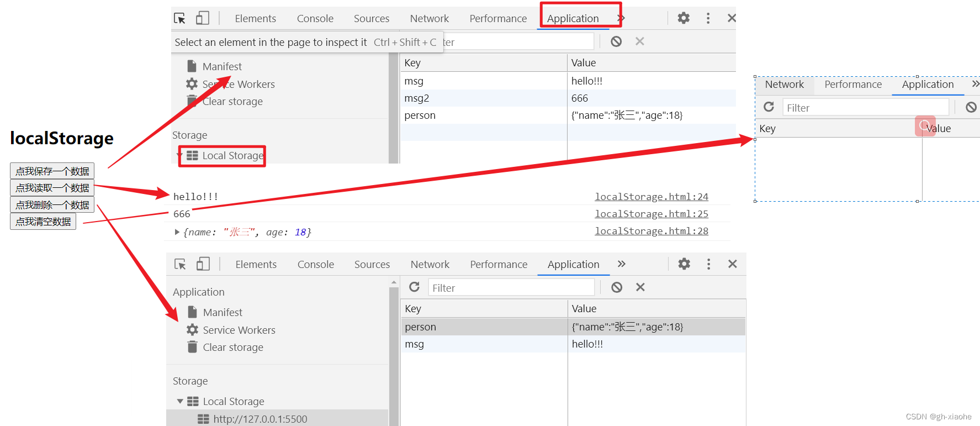Focus Filter field in bottom DevTools
This screenshot has height=426, width=980.
[511, 287]
